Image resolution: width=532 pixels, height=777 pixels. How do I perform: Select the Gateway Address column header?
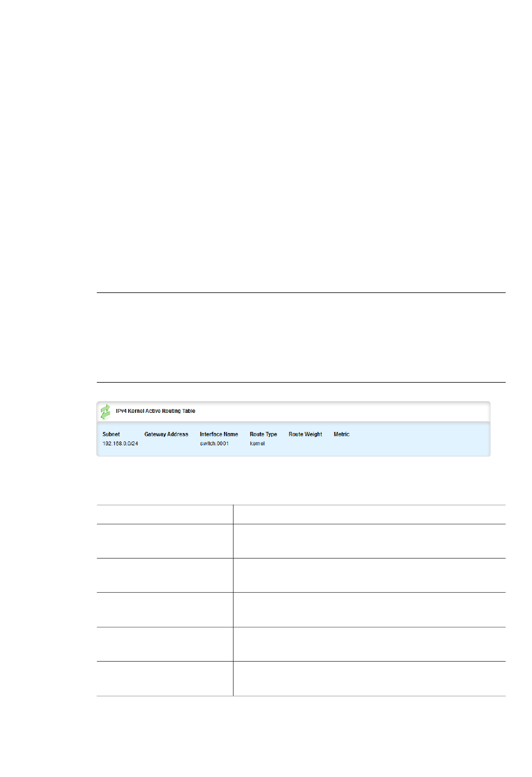point(166,434)
